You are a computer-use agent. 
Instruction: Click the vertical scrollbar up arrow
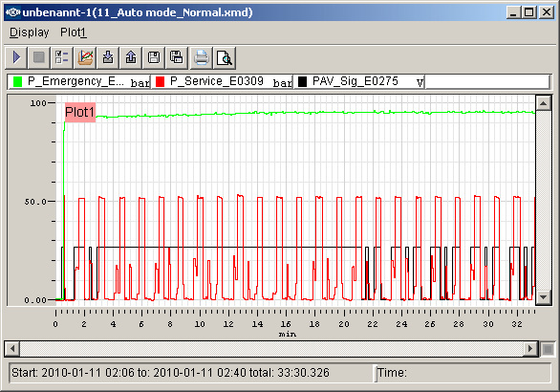coord(543,103)
